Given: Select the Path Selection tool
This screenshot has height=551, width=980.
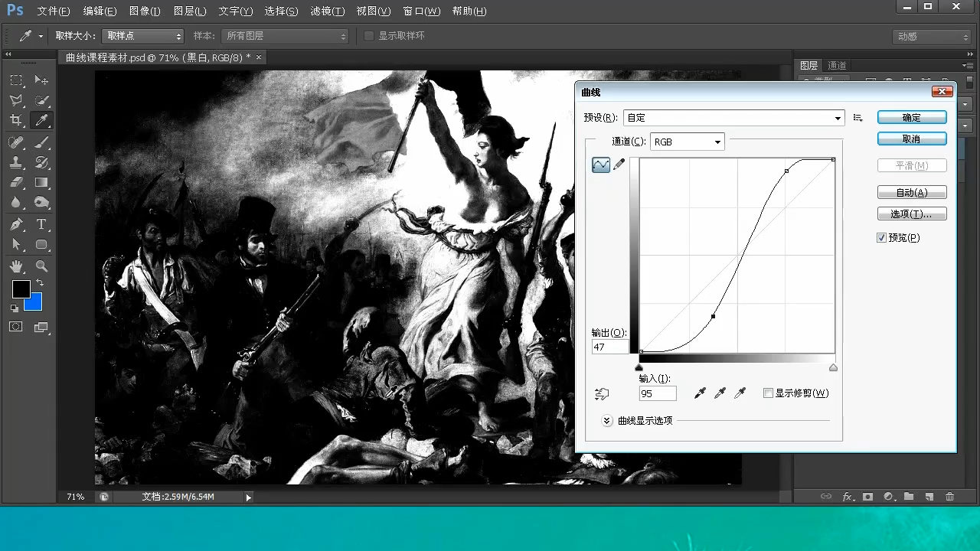Looking at the screenshot, I should coord(16,245).
